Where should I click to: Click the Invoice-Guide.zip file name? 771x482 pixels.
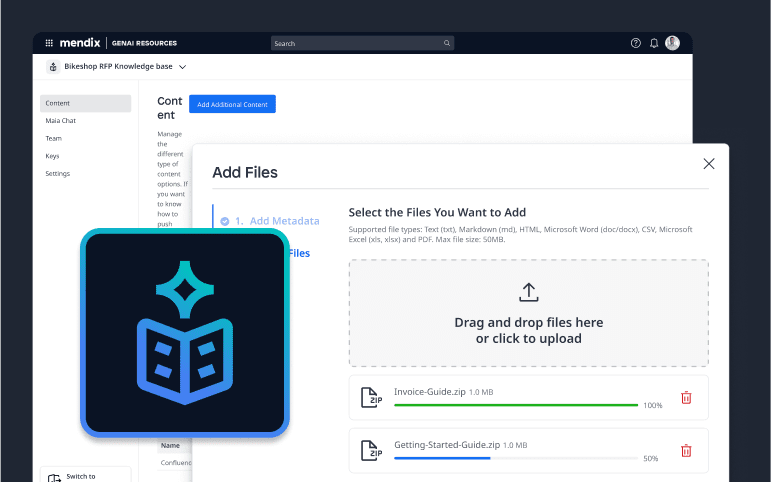tap(430, 392)
